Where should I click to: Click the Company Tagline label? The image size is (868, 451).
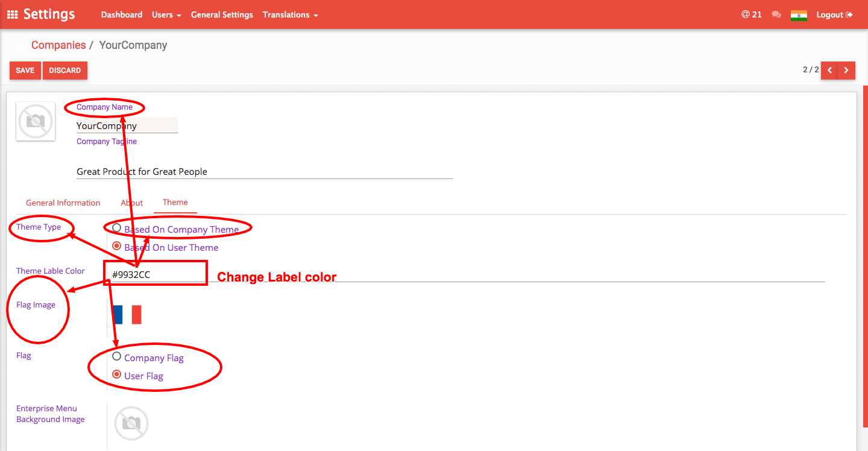click(107, 141)
